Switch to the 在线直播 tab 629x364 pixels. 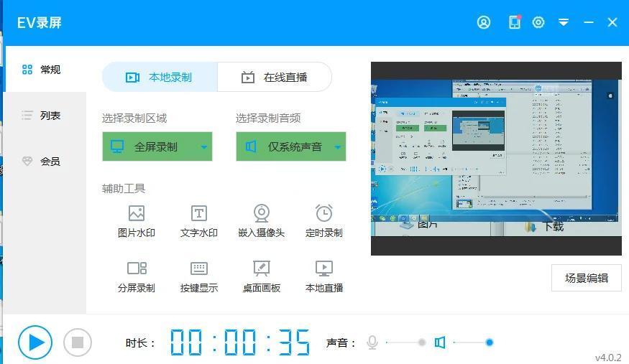tap(275, 78)
